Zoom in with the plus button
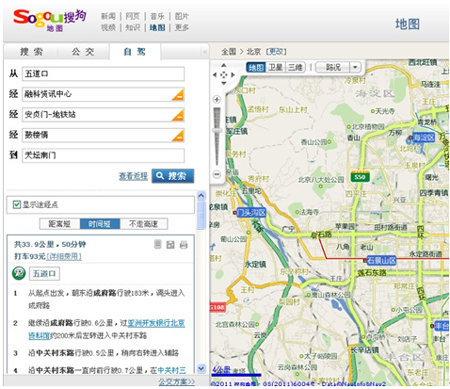 [x=217, y=99]
